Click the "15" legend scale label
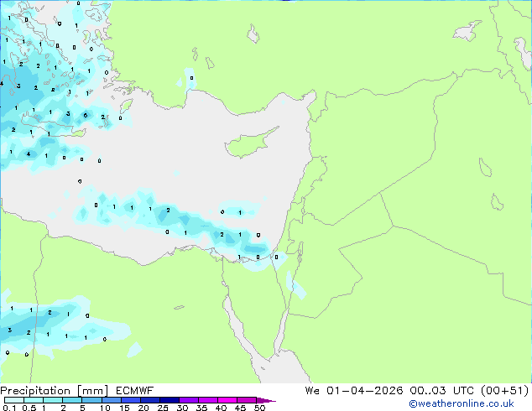The height and width of the screenshot is (411, 532). pyautogui.click(x=124, y=408)
